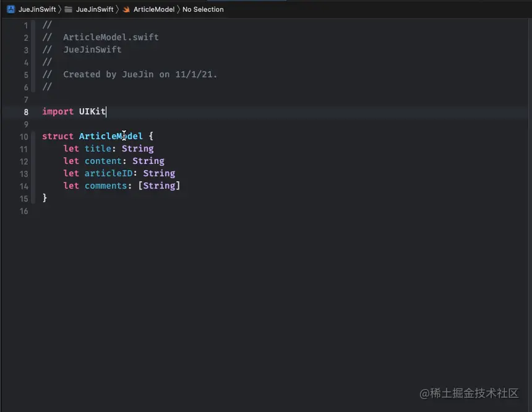Click line number 16 in gutter
Image resolution: width=532 pixels, height=412 pixels.
click(24, 211)
